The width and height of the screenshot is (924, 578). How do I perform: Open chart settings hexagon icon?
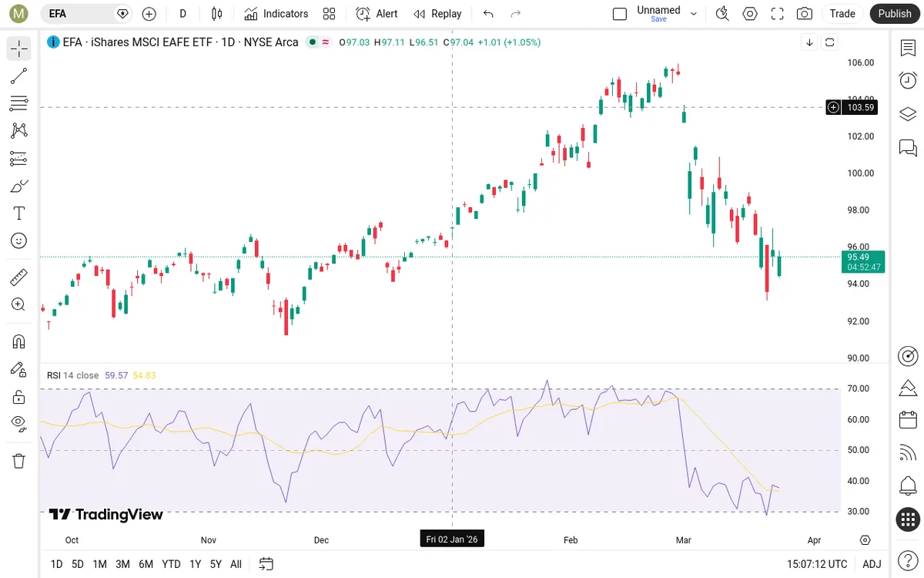750,13
